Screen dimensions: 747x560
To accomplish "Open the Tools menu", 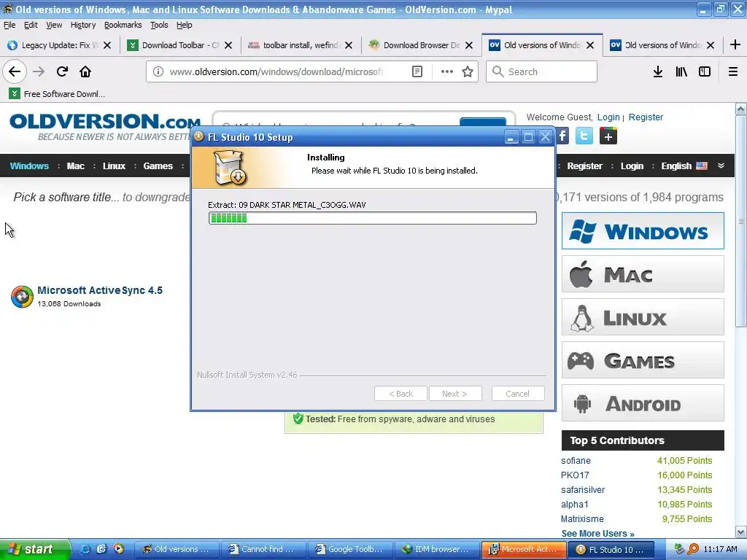I will pos(159,25).
